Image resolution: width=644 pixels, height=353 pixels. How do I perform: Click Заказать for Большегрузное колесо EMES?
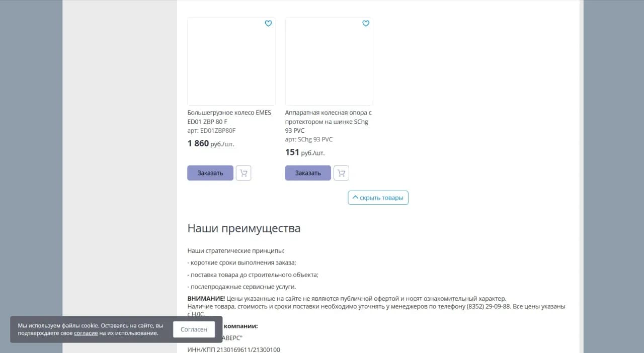tap(210, 172)
